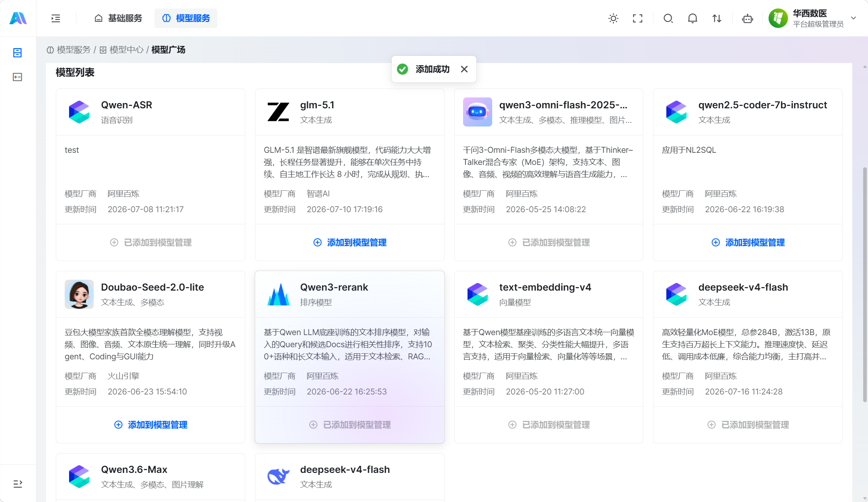Click the GLM-5.1 description text
Viewport: 868px width, 502px height.
pos(348,162)
